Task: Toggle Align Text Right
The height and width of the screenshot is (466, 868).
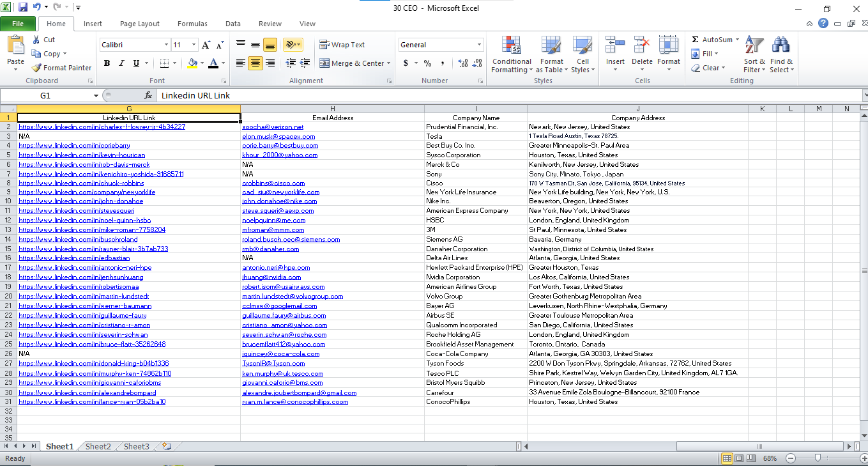Action: (x=270, y=63)
